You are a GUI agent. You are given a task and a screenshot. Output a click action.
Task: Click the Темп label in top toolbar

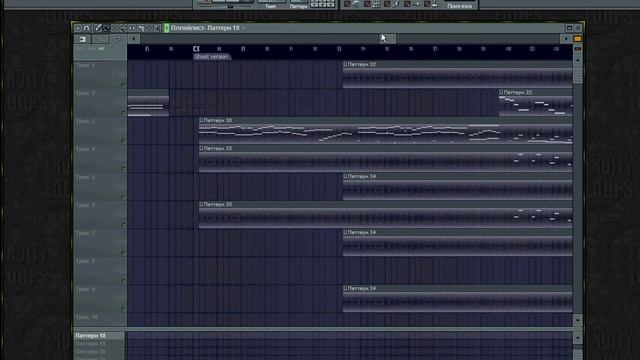pyautogui.click(x=271, y=7)
